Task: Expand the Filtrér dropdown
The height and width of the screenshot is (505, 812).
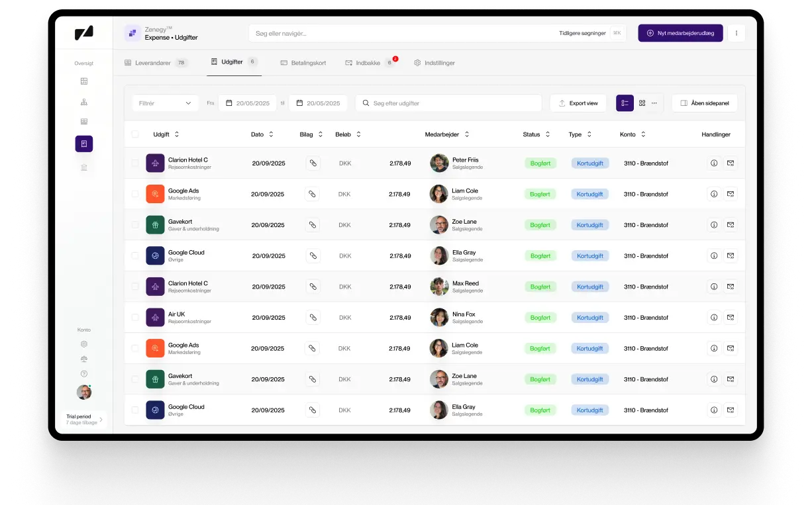Action: 165,103
